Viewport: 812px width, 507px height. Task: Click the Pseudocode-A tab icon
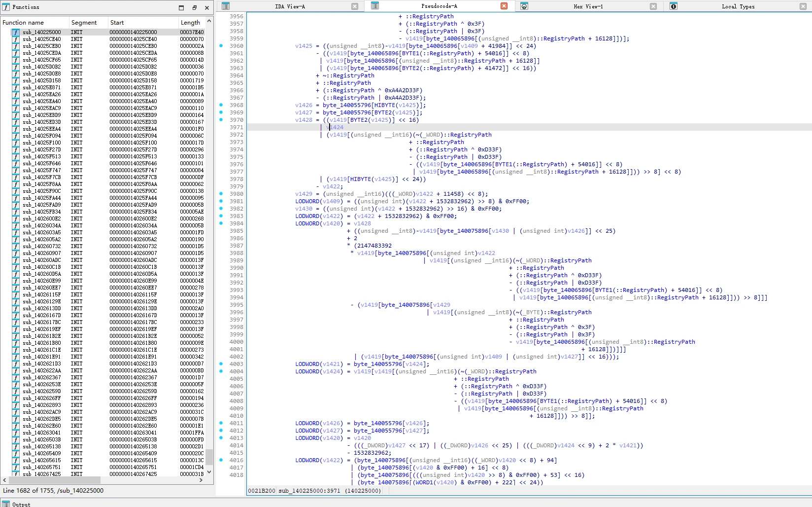[x=375, y=6]
